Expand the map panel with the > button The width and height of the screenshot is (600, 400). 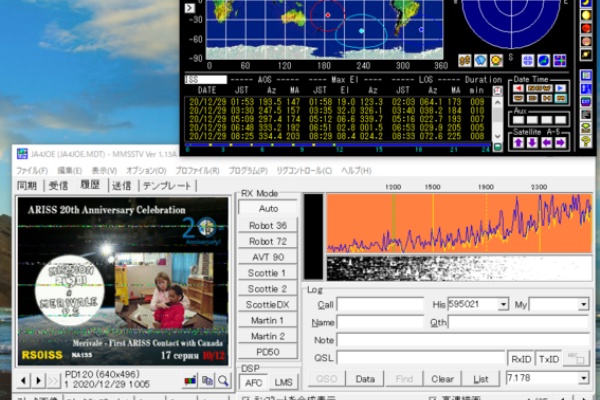pyautogui.click(x=190, y=8)
